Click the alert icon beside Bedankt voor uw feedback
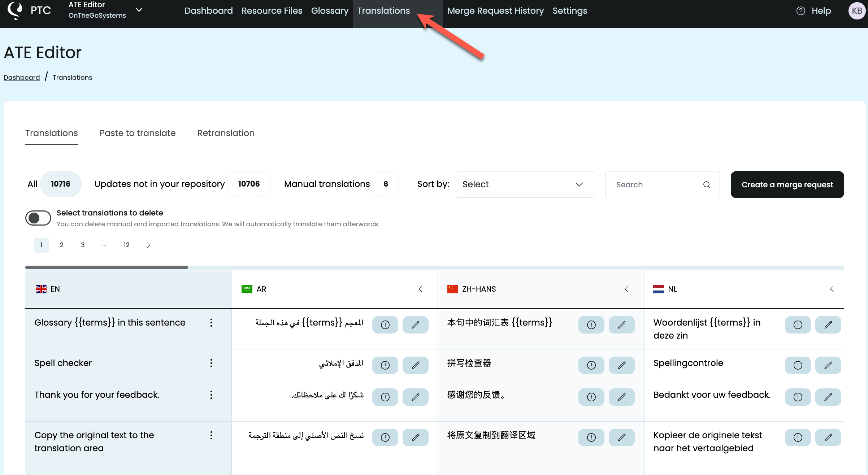The height and width of the screenshot is (475, 868). tap(798, 397)
